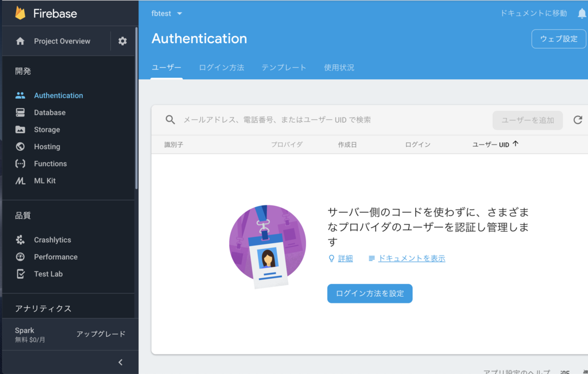Click the sort arrow beside ユーザー UID
Viewport: 588px width, 374px height.
pyautogui.click(x=516, y=143)
